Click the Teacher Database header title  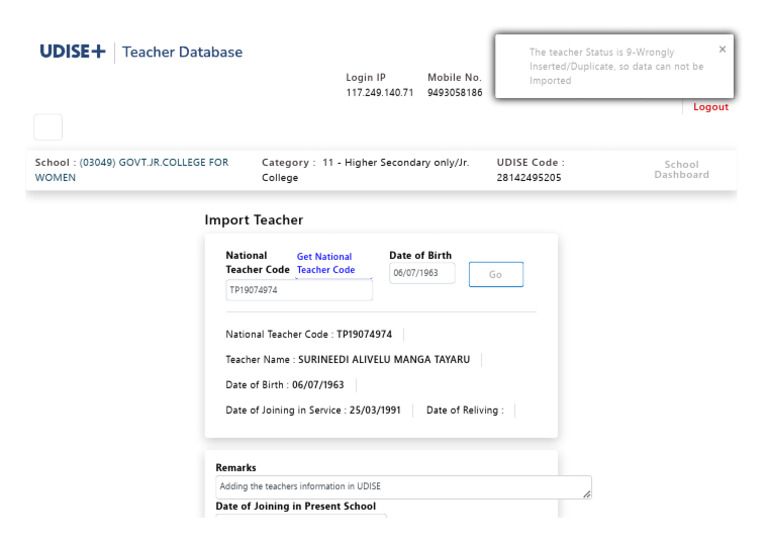pyautogui.click(x=182, y=52)
